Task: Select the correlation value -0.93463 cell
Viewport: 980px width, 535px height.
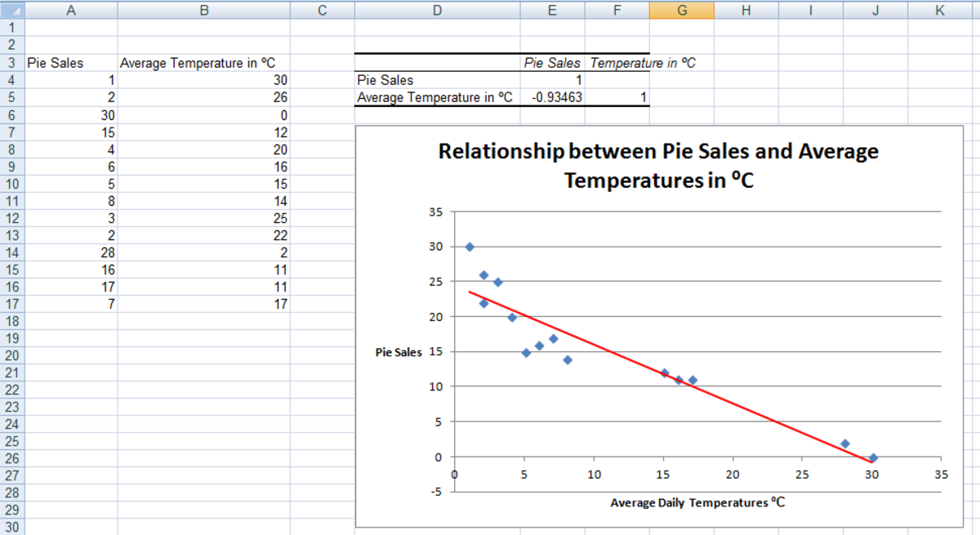Action: [552, 98]
